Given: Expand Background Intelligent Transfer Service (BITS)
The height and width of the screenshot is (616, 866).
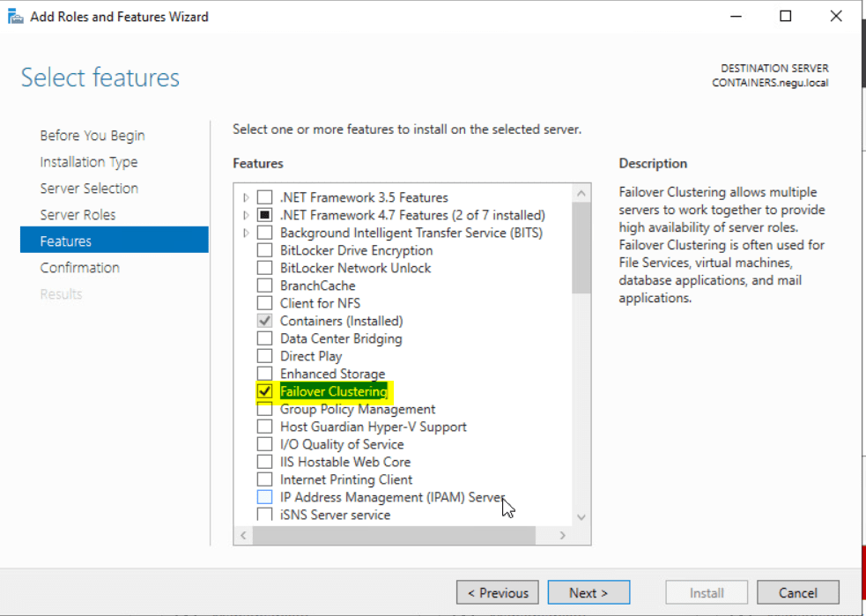Looking at the screenshot, I should (x=247, y=233).
